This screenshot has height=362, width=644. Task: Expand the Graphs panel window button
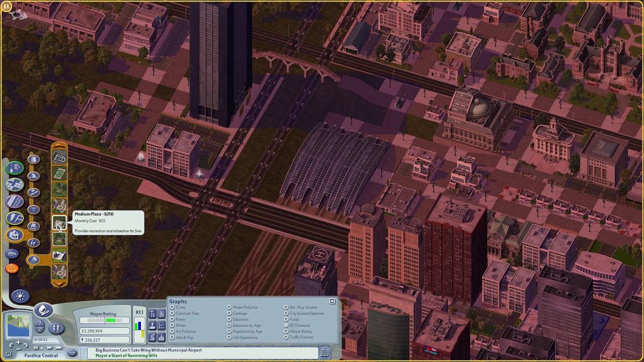332,301
